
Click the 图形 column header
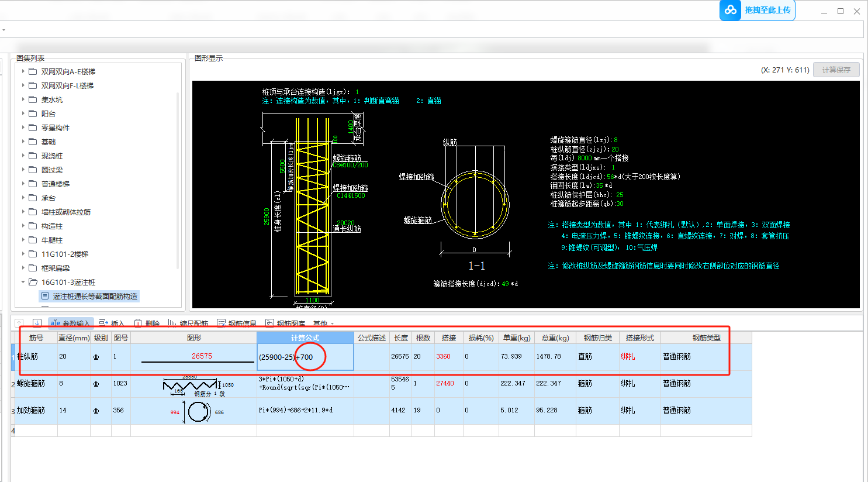coord(193,338)
